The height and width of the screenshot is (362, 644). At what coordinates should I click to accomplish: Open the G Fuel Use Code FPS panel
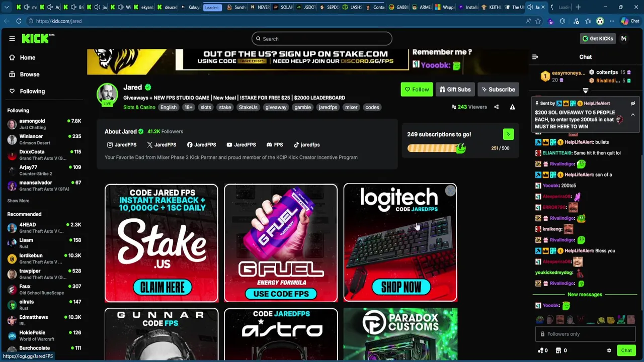(281, 243)
